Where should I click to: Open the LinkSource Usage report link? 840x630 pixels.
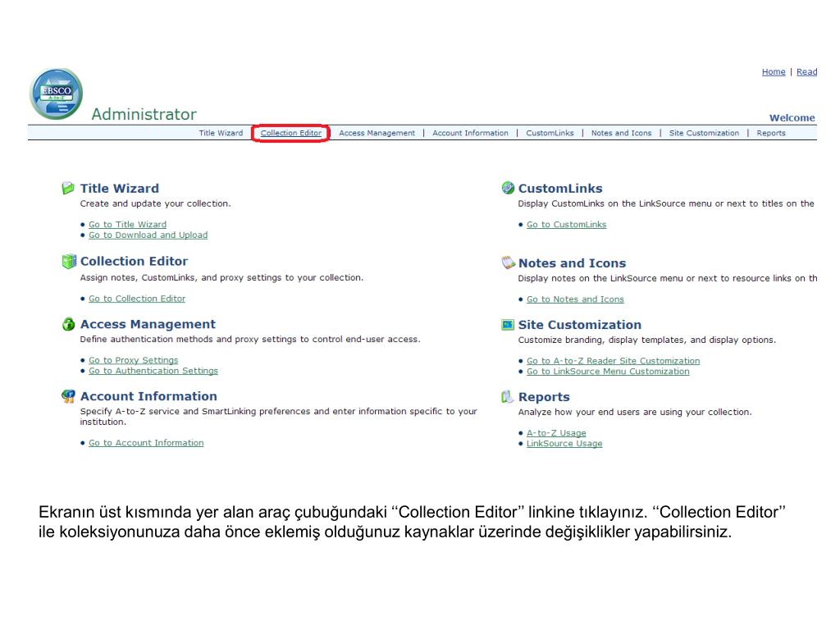[564, 444]
